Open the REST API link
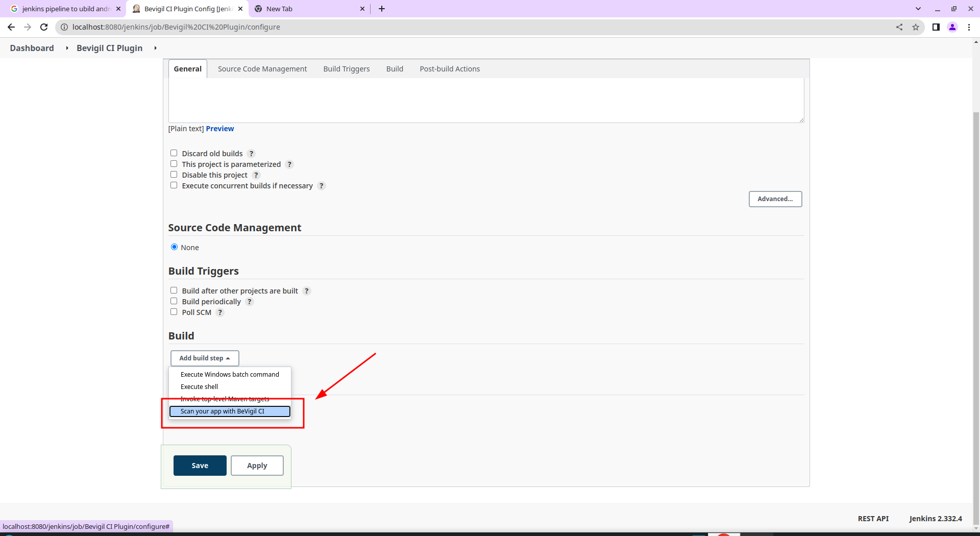The height and width of the screenshot is (536, 980). point(873,519)
